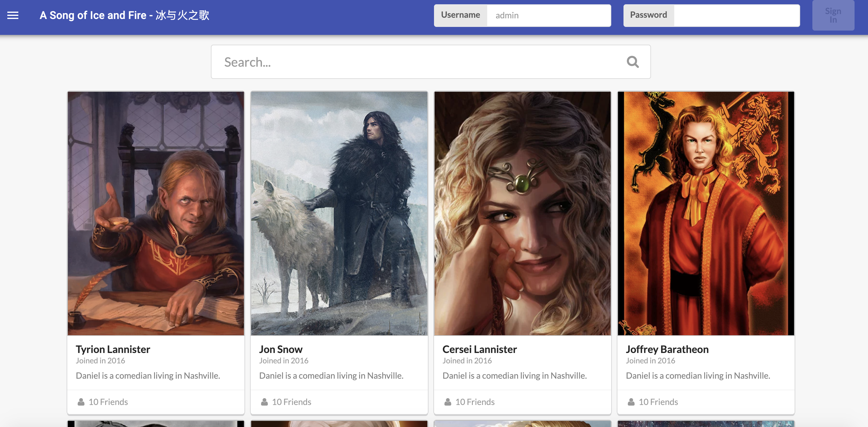The image size is (868, 427).
Task: Click Tyrion Lannister's friends person icon
Action: 81,402
